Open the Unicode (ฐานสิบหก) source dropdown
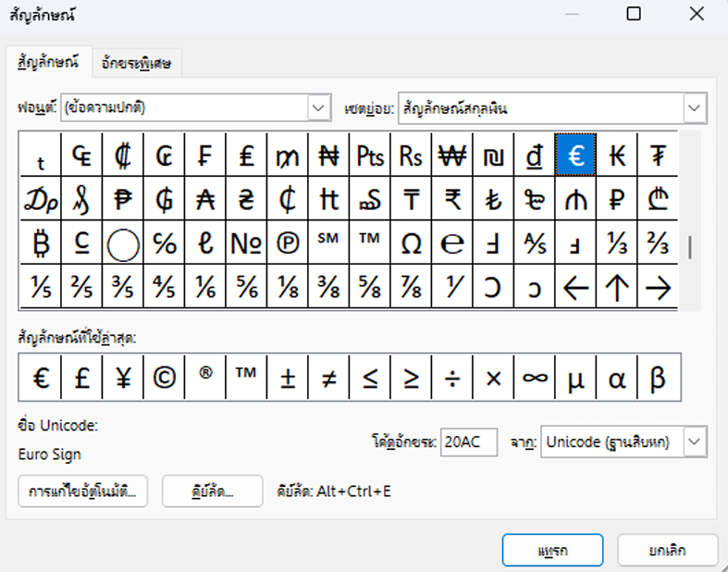 695,441
